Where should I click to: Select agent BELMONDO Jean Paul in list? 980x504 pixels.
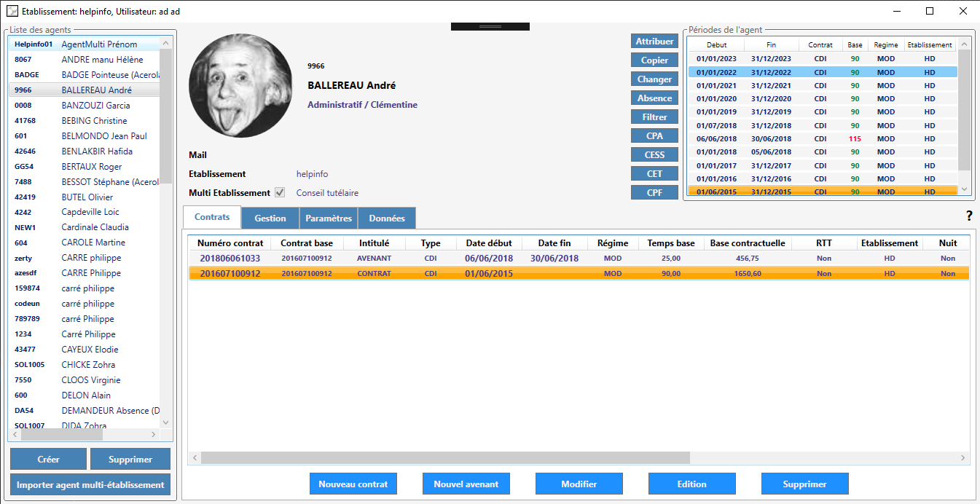point(103,136)
